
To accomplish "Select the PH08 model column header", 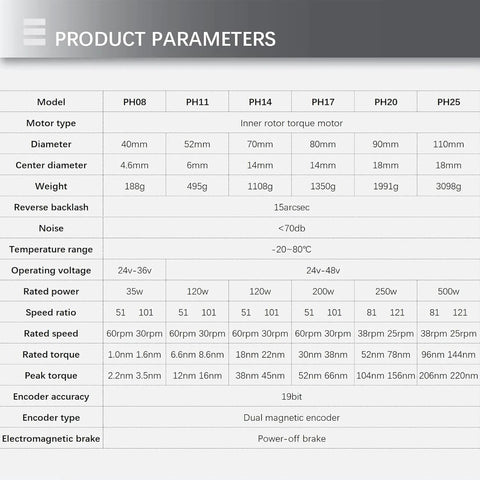I will tap(135, 102).
